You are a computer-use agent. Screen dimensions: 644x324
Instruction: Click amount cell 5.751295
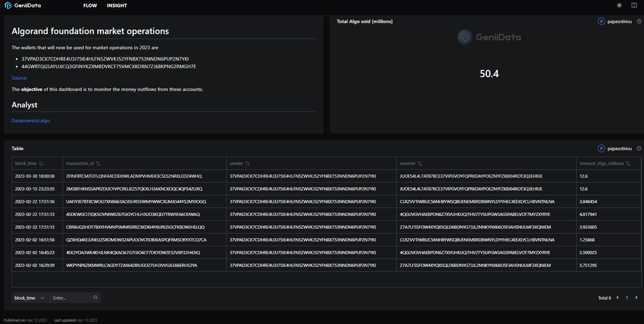pyautogui.click(x=588, y=265)
